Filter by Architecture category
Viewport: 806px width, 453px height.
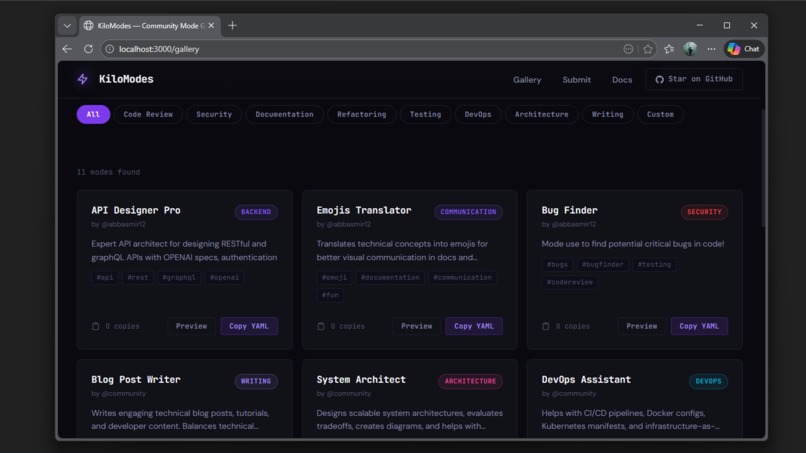541,114
